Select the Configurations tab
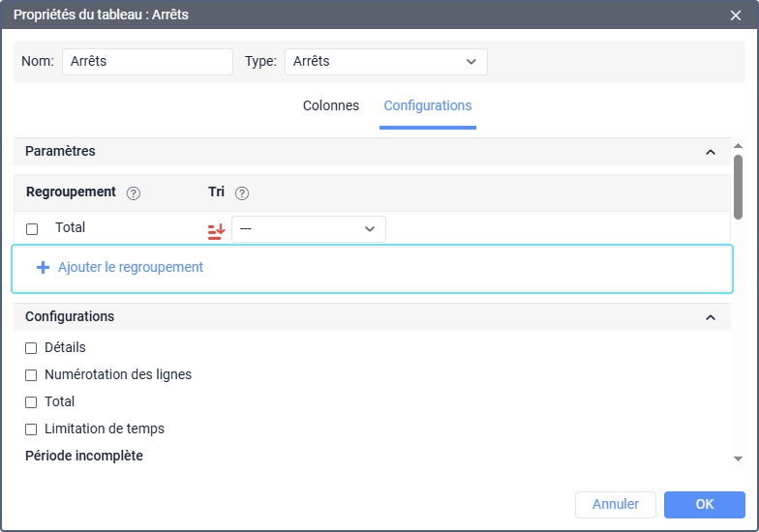This screenshot has width=759, height=532. [427, 106]
